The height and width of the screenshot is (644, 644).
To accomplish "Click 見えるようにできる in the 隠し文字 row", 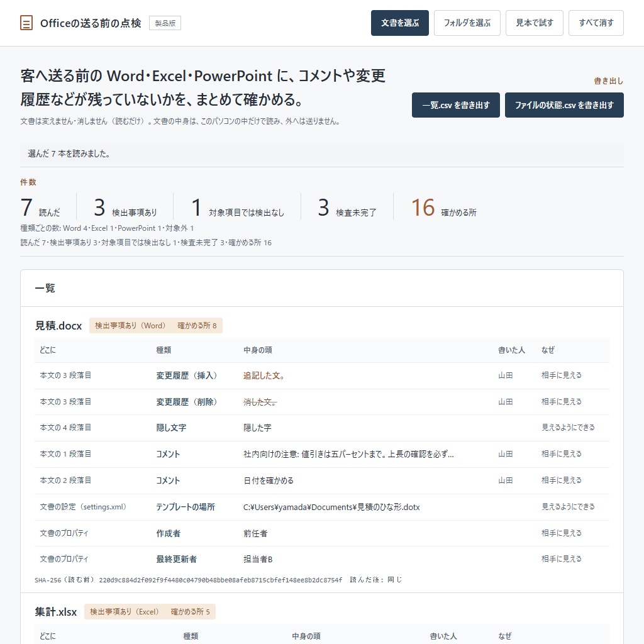I will (568, 428).
